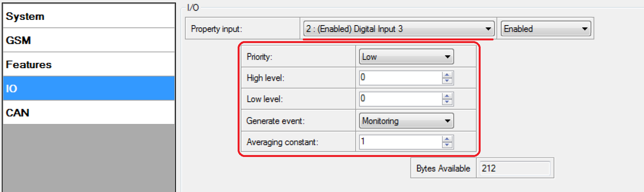Expand the Enabled status dropdown
Image resolution: width=644 pixels, height=192 pixels.
[545, 29]
